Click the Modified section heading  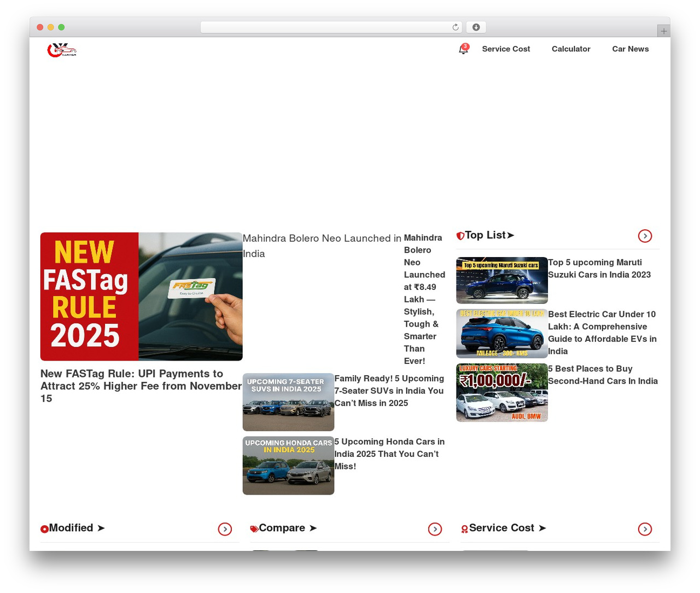click(77, 528)
